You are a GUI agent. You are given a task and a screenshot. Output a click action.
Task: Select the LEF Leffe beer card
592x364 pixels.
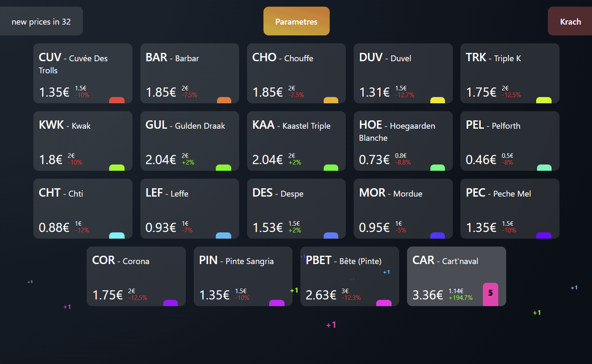point(190,209)
